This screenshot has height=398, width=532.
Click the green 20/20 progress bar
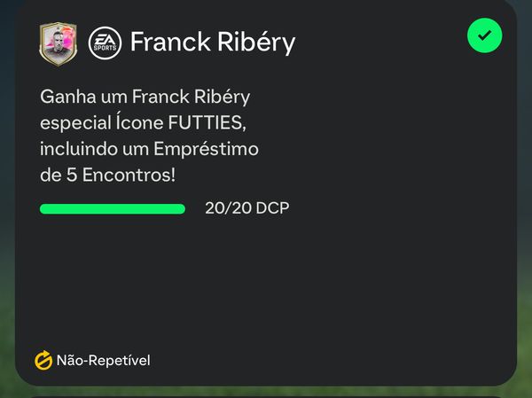[x=113, y=208]
